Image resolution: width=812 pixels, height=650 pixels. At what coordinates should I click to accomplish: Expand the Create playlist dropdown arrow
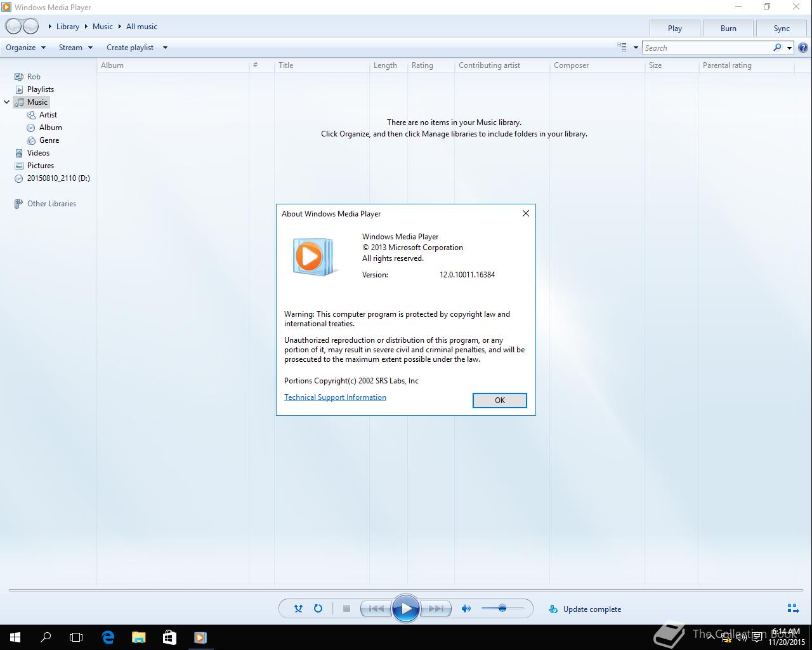point(165,48)
